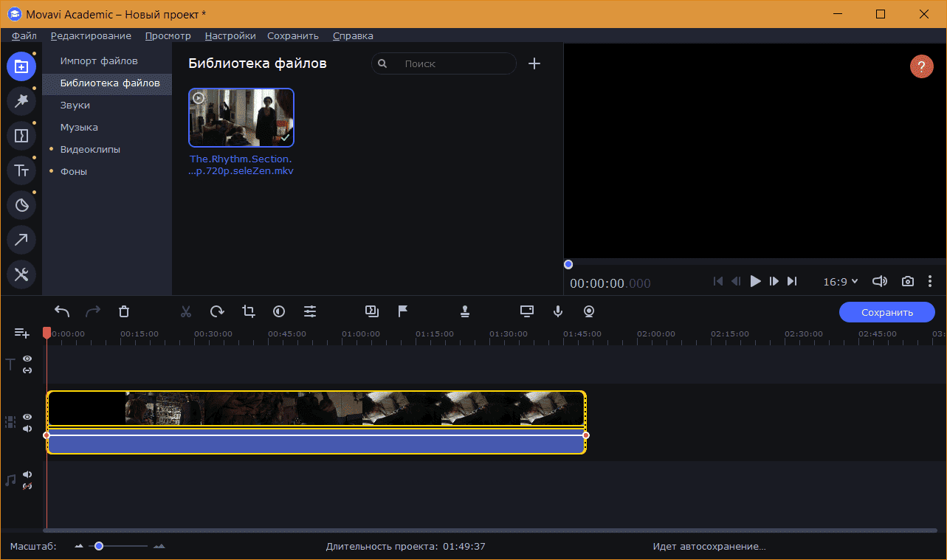Select the video clip on timeline
The height and width of the screenshot is (560, 947).
(x=317, y=409)
